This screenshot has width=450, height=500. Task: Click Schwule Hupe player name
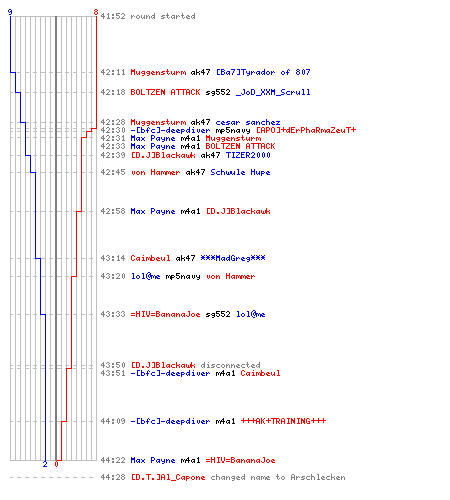click(x=240, y=172)
